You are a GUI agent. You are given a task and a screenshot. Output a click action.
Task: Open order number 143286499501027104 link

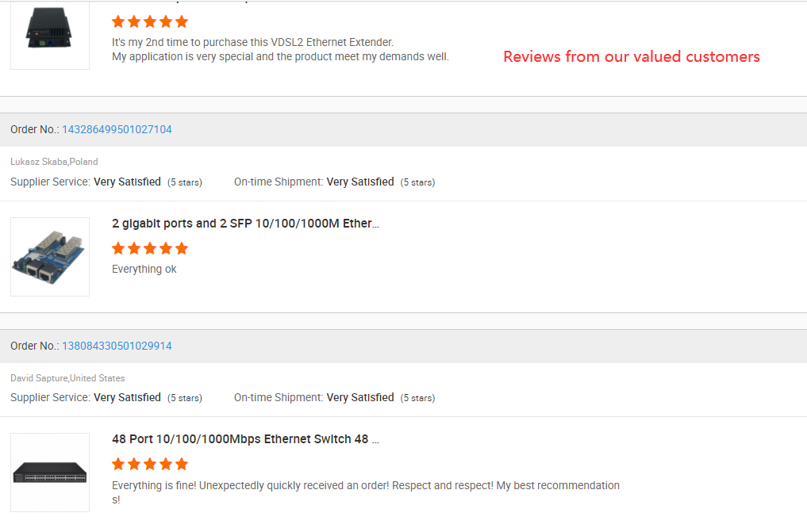tap(117, 129)
